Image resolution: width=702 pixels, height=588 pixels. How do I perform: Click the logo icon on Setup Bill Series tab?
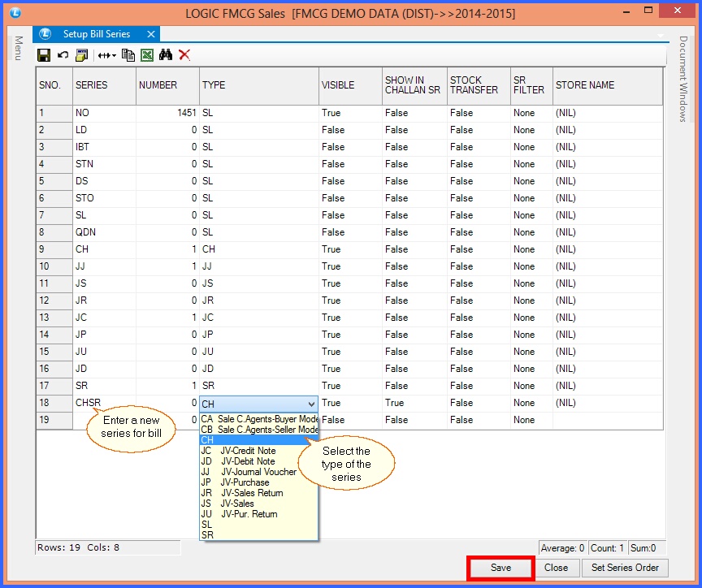(x=45, y=34)
